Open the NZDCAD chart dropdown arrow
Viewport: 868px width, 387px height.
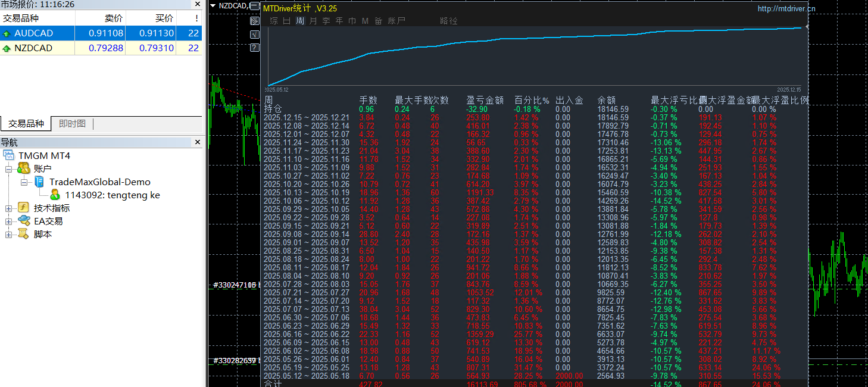[x=213, y=6]
